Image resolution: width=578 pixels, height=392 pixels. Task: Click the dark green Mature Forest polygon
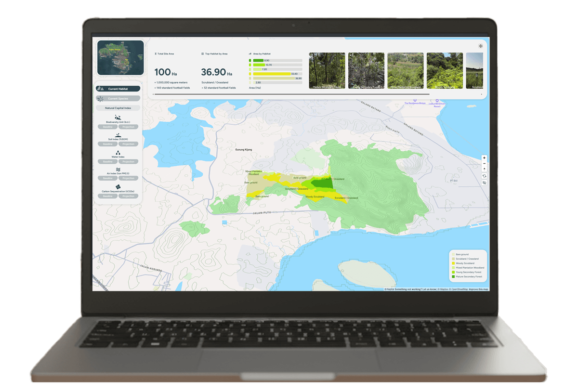tap(324, 183)
